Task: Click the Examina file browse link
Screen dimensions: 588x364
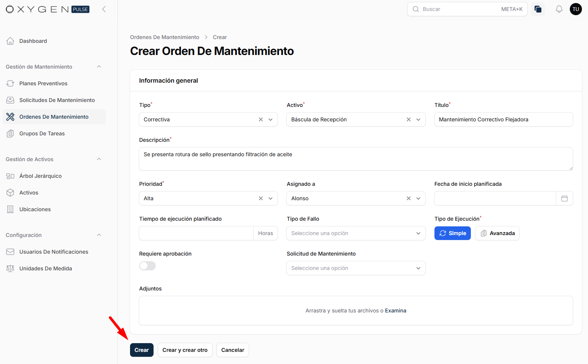Action: [395, 311]
